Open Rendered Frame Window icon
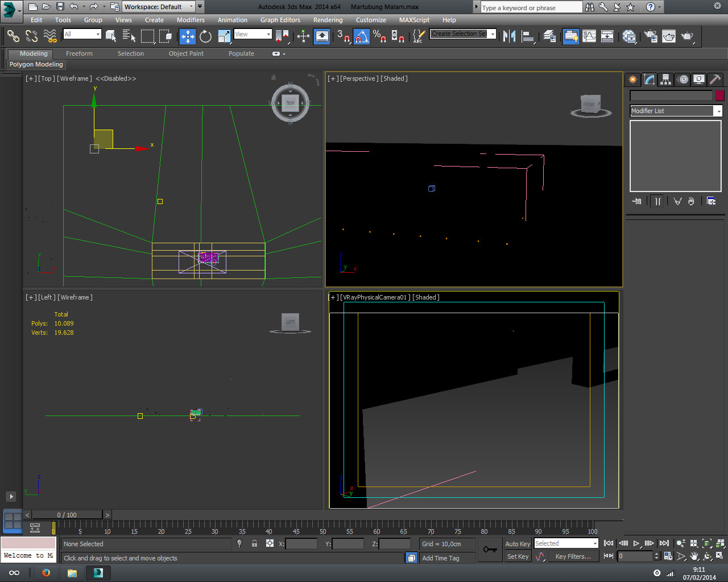 pyautogui.click(x=669, y=36)
